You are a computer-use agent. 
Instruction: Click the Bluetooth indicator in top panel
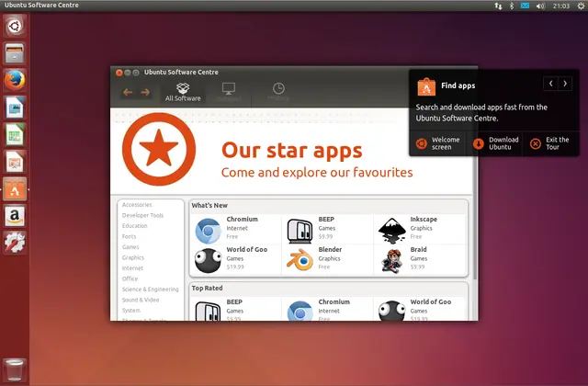(511, 6)
